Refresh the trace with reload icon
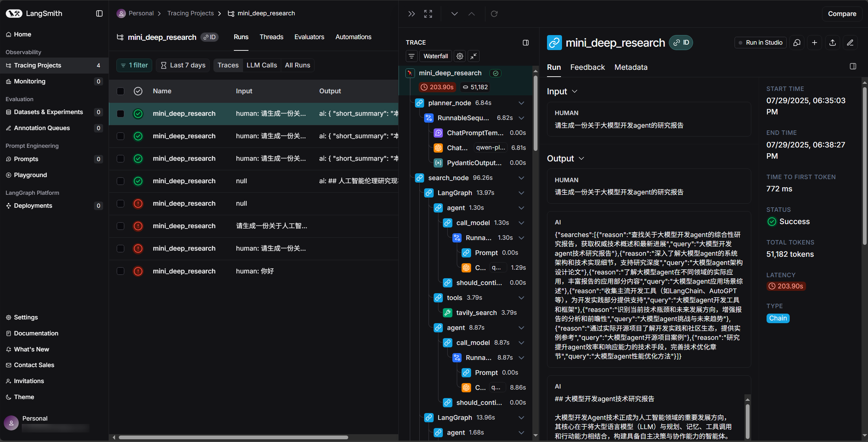 [494, 14]
